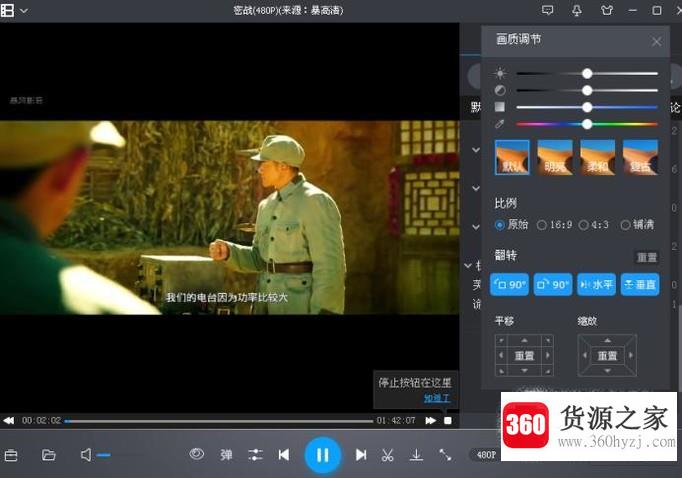Click the 重置 button next to 翻转

coord(647,257)
